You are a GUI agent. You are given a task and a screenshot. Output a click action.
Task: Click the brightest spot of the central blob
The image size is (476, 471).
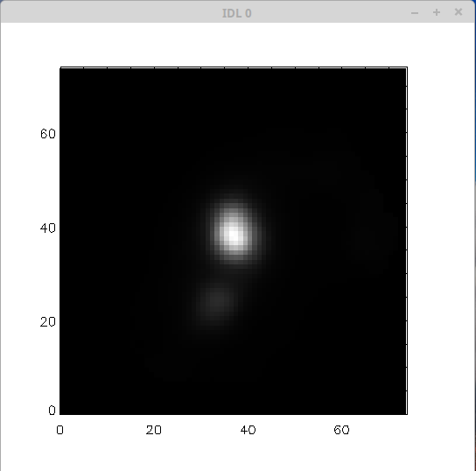point(233,235)
